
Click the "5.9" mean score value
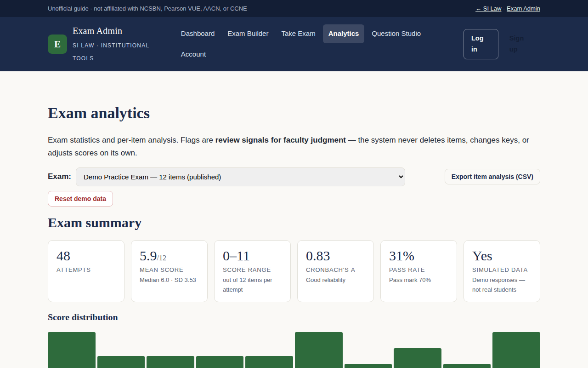(148, 256)
